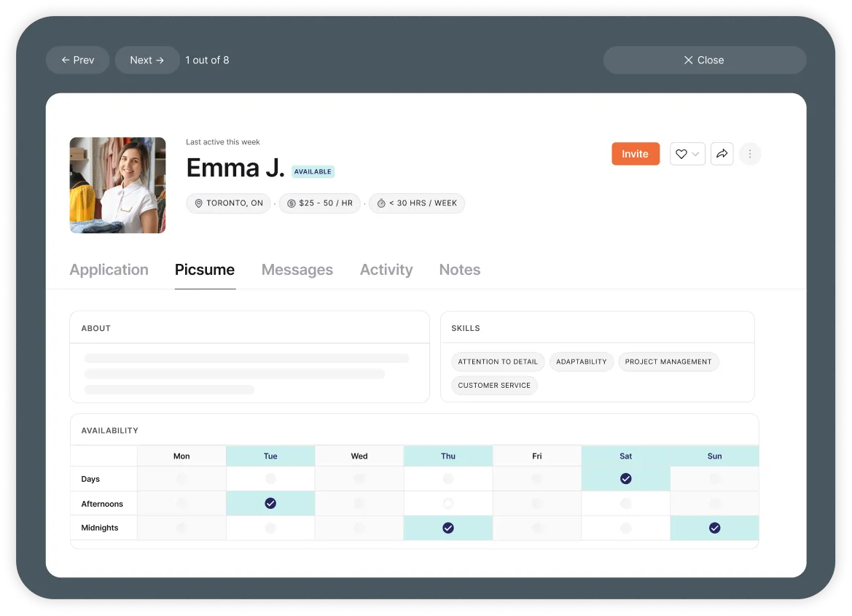Select the Picsume tab

[x=205, y=270]
